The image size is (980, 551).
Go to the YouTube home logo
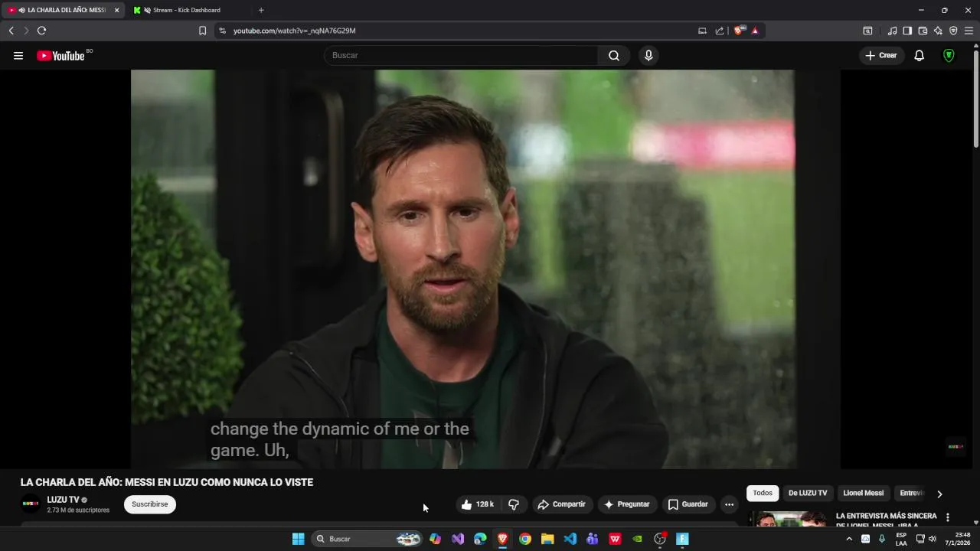click(60, 55)
